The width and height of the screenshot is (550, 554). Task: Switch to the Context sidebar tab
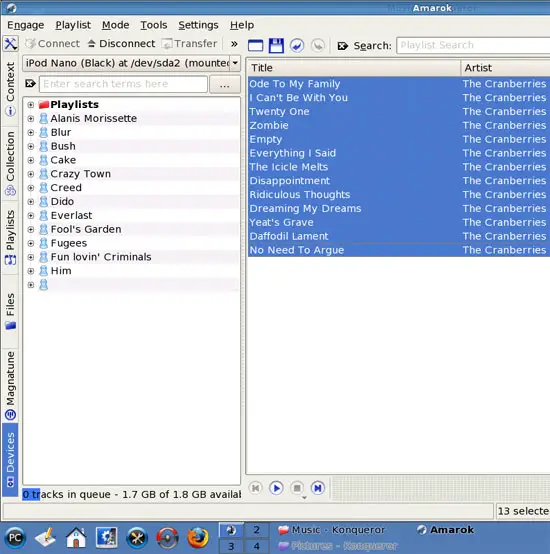pos(10,89)
